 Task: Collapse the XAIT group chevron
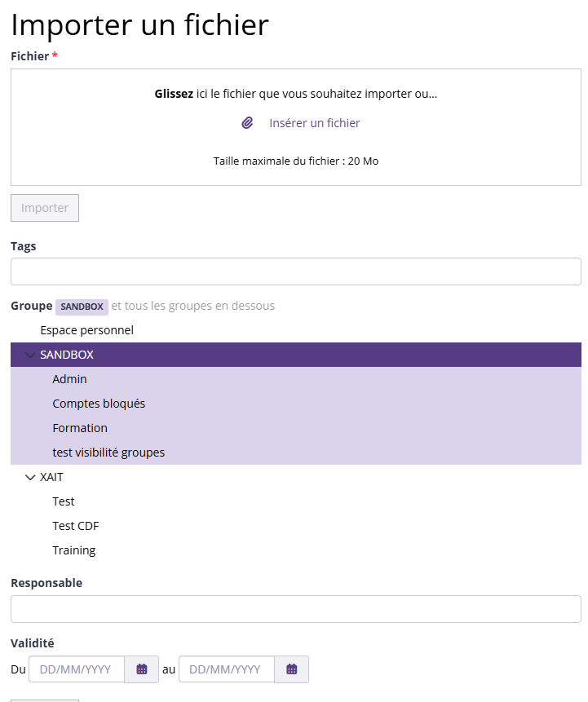30,477
